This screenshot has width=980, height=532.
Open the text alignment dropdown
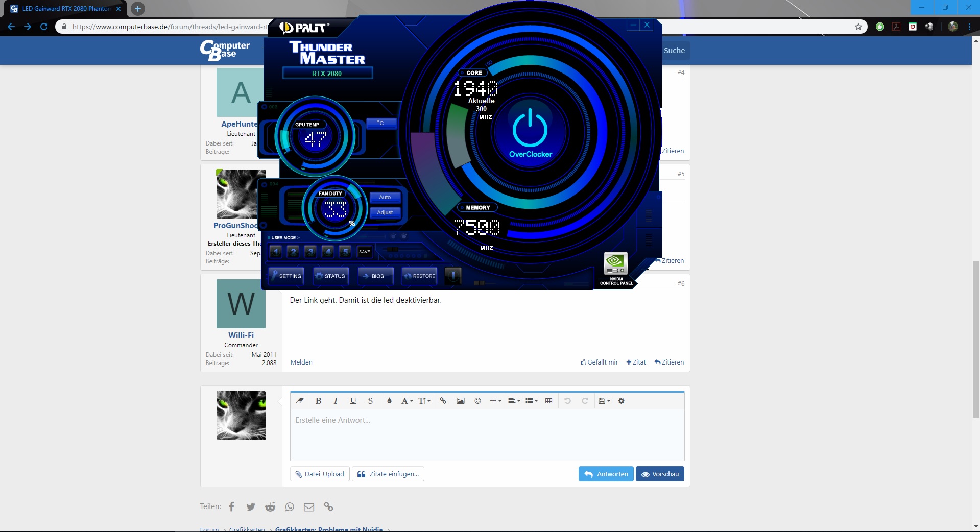click(514, 401)
